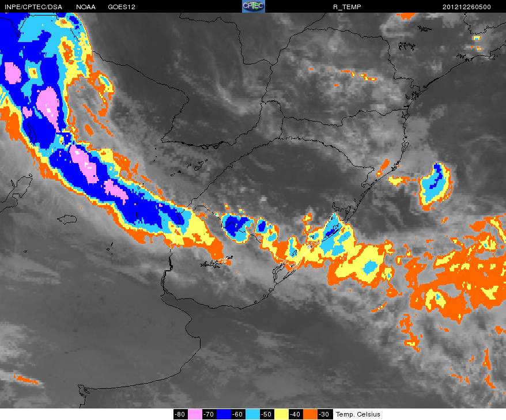
Task: Select the Temp. Celsius legend caption
Action: 358,414
